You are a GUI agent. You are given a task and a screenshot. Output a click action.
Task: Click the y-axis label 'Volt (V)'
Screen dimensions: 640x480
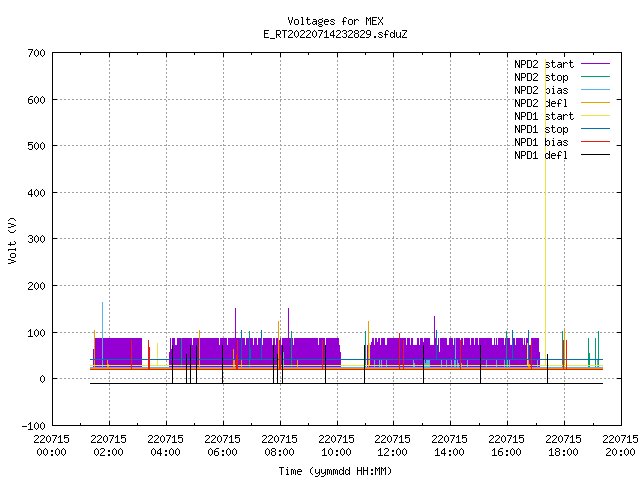point(12,240)
